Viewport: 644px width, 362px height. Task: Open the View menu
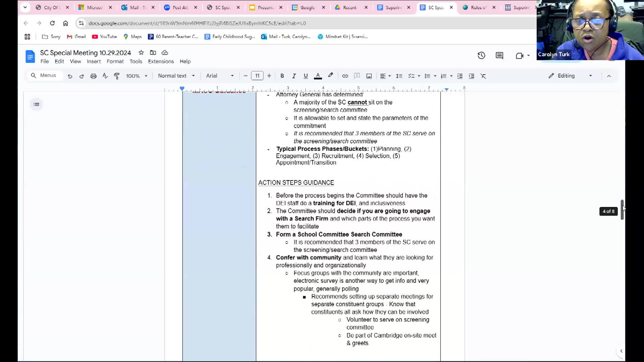click(75, 61)
